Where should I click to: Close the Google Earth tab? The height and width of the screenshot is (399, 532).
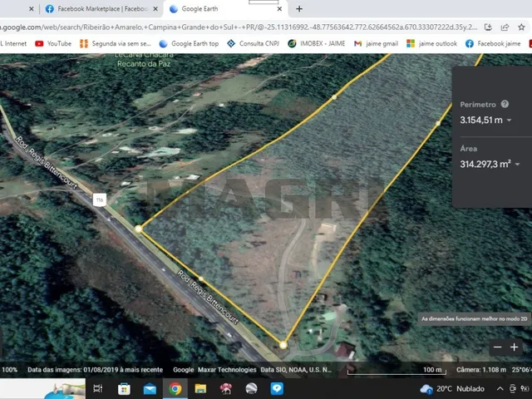(x=279, y=9)
